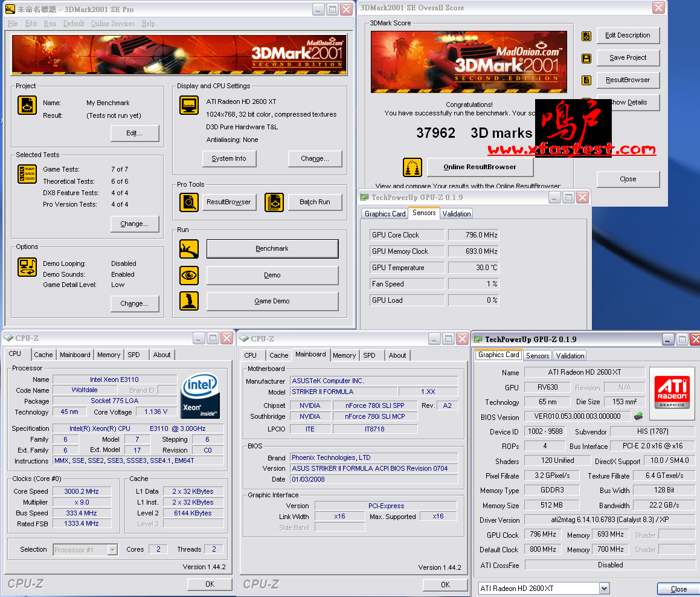The height and width of the screenshot is (597, 700).
Task: Click the Benchmark run icon
Action: (189, 249)
